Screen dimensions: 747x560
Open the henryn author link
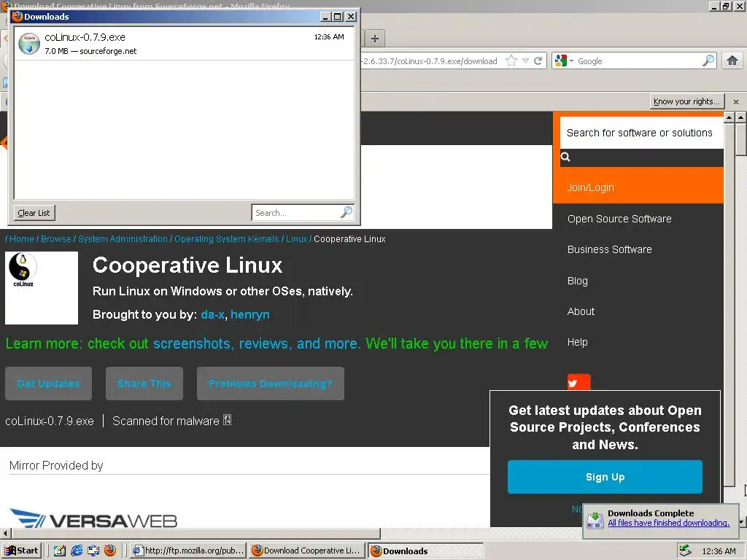pos(250,315)
